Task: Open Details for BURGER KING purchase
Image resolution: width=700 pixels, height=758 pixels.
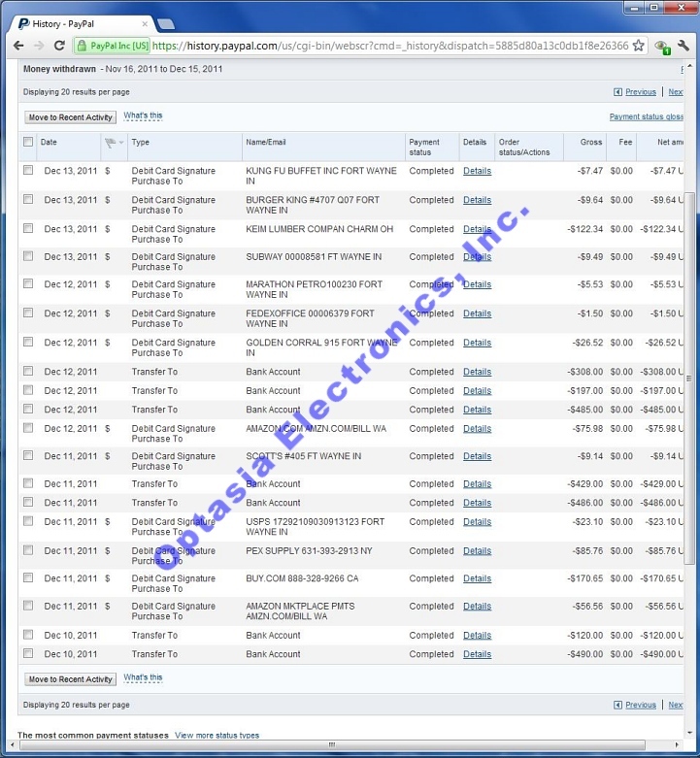Action: click(477, 200)
